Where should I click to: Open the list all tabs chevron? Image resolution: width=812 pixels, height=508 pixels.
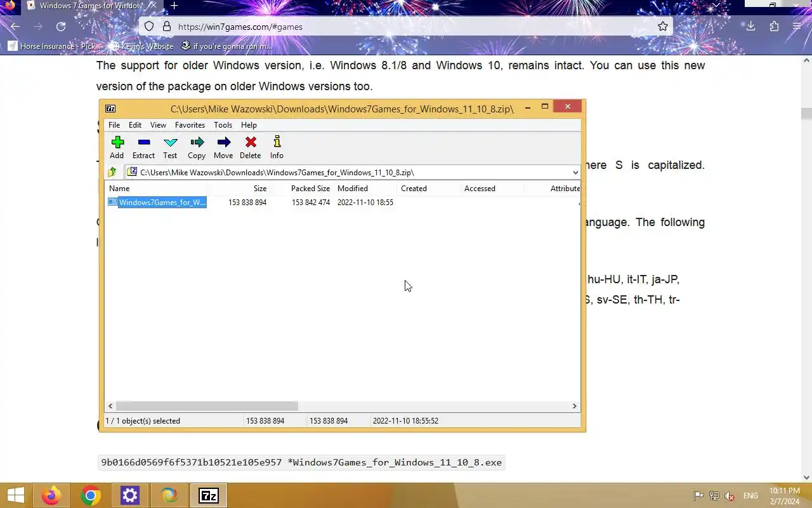point(716,5)
